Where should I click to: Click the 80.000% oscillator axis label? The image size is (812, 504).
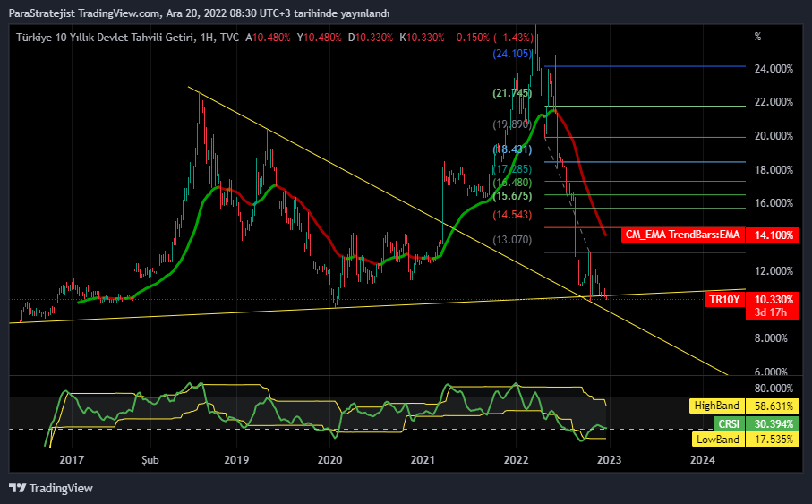click(x=774, y=388)
